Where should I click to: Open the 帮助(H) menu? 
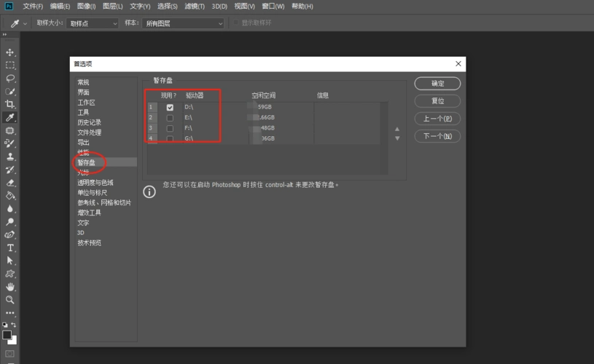click(302, 7)
